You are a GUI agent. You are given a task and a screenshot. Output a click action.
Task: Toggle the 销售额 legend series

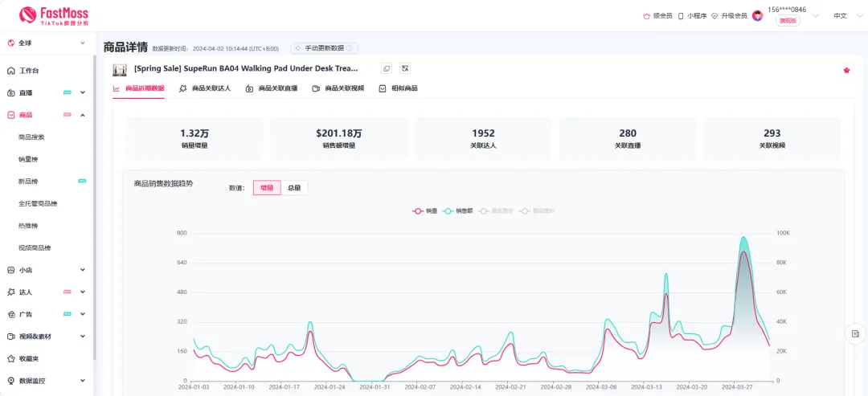tap(458, 210)
